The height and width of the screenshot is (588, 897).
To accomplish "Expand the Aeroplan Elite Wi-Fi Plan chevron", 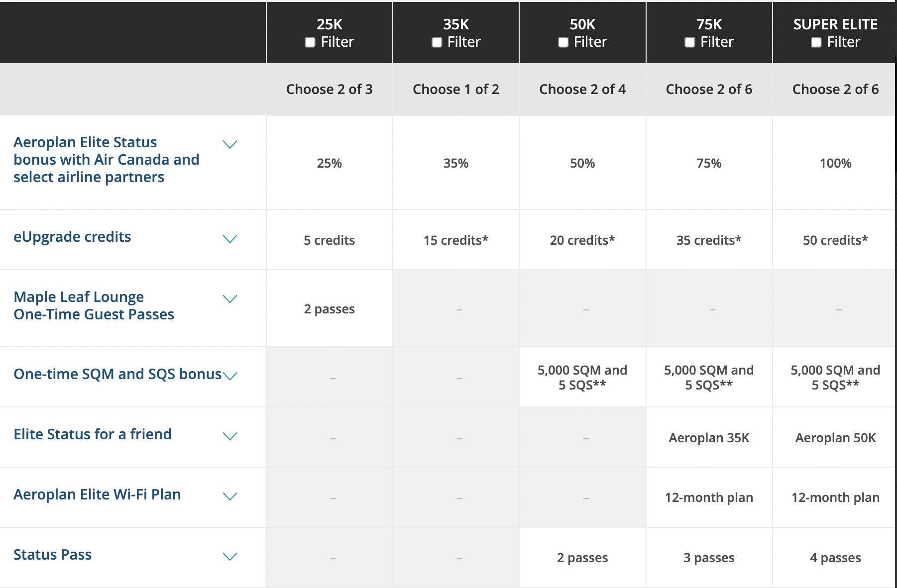I will [229, 496].
